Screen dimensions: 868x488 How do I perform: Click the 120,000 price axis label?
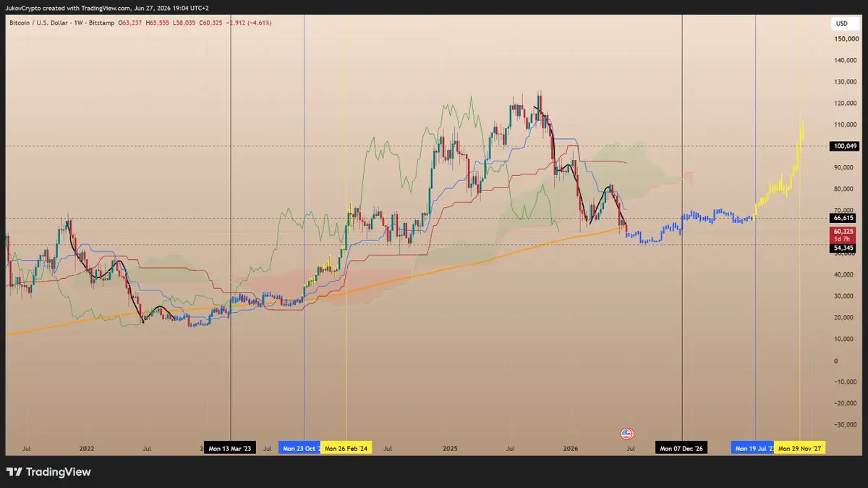[x=845, y=104]
